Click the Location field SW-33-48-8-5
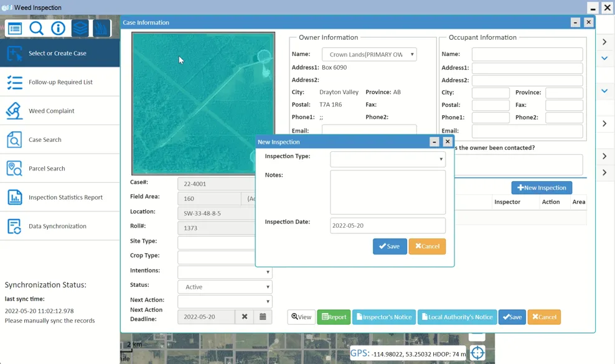This screenshot has height=364, width=615. (217, 213)
